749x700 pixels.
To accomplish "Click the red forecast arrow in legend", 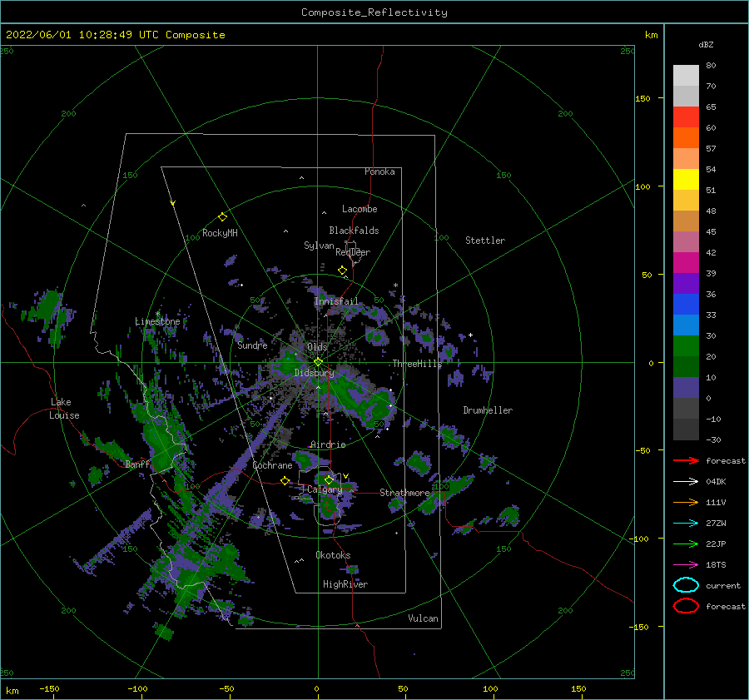I will click(x=686, y=460).
